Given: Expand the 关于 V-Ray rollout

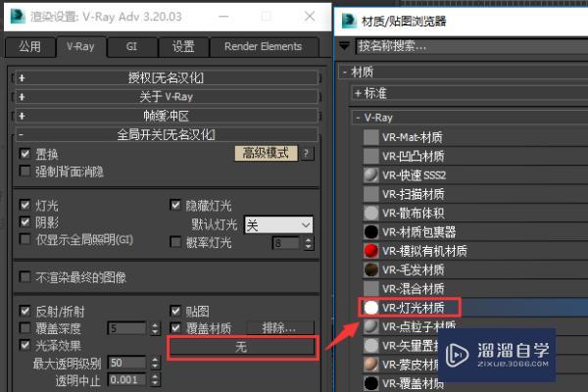Looking at the screenshot, I should click(x=167, y=97).
